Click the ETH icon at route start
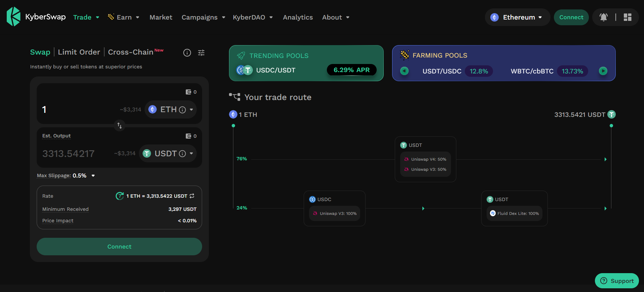Image resolution: width=644 pixels, height=292 pixels. coord(233,115)
